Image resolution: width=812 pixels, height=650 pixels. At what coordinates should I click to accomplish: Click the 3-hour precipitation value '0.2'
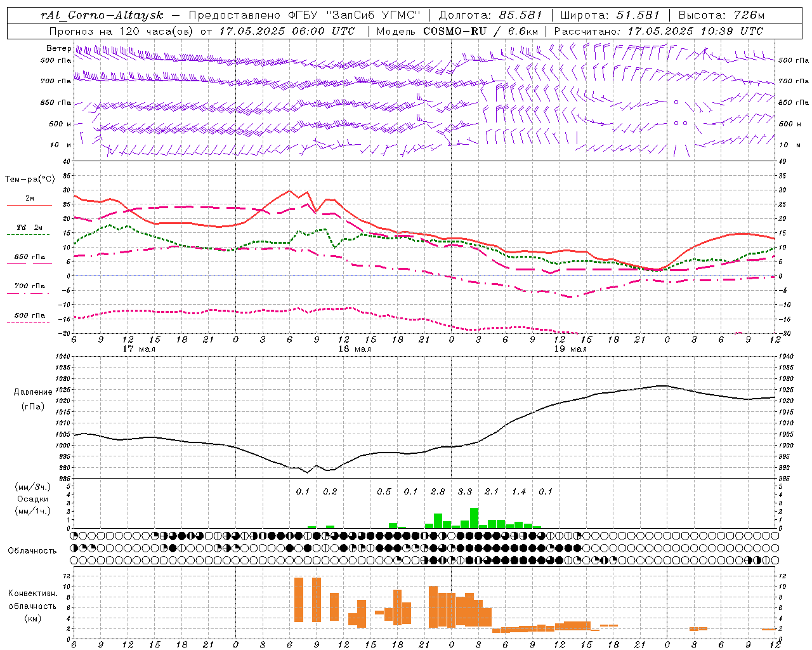point(330,491)
